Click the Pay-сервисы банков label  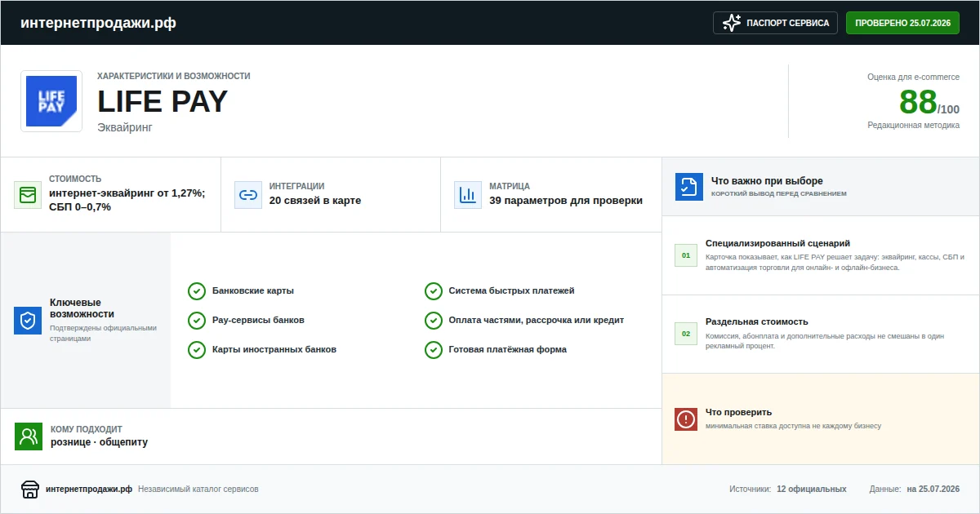tap(258, 321)
